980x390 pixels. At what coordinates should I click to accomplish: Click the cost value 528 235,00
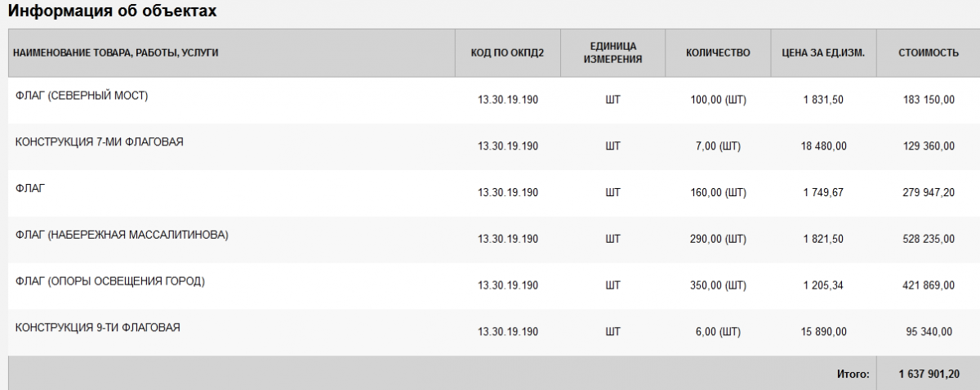(x=927, y=239)
